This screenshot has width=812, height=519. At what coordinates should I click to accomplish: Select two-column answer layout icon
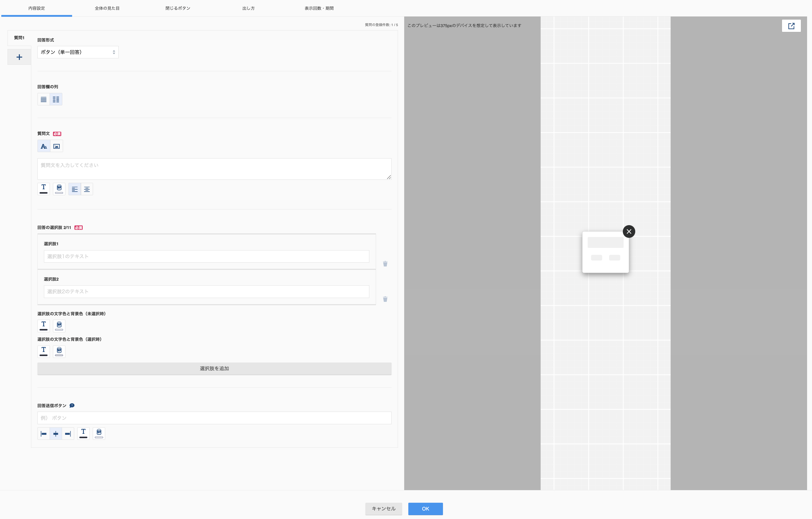coord(56,99)
